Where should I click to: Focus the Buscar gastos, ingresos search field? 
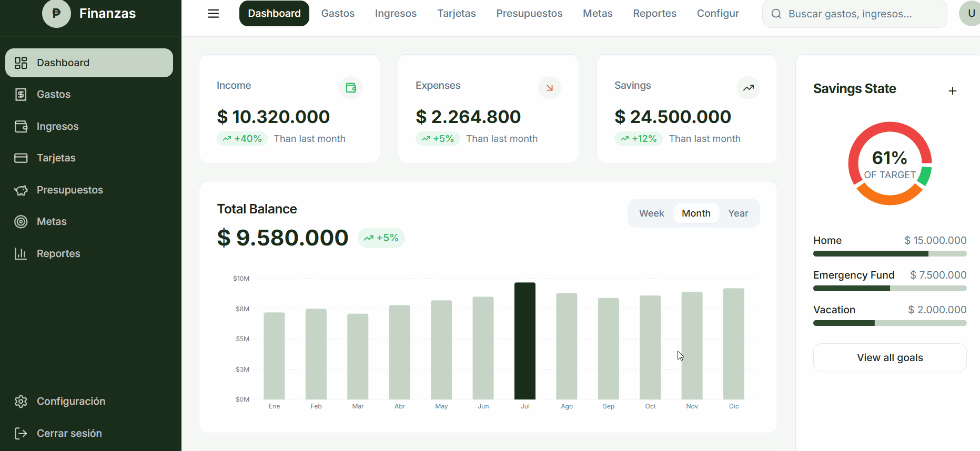[854, 14]
